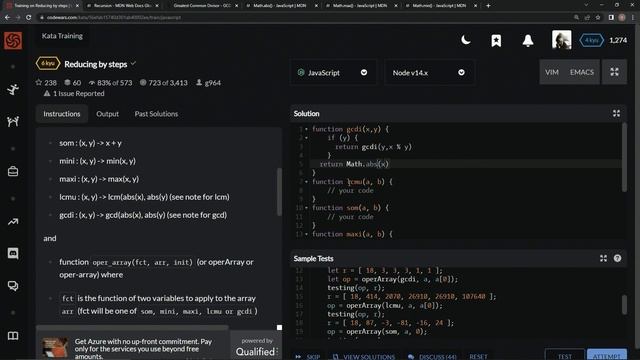The height and width of the screenshot is (360, 640).
Task: Open the discussions speech bubbles icon
Action: click(13, 286)
